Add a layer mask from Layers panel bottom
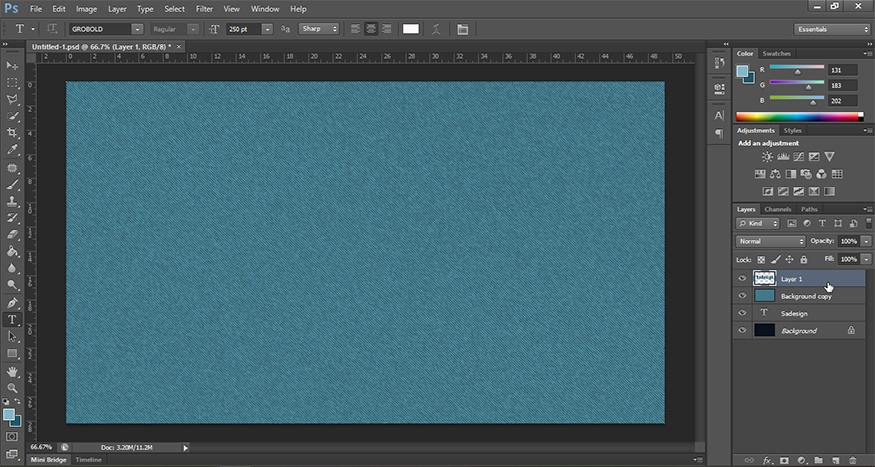This screenshot has width=875, height=467. 784,460
